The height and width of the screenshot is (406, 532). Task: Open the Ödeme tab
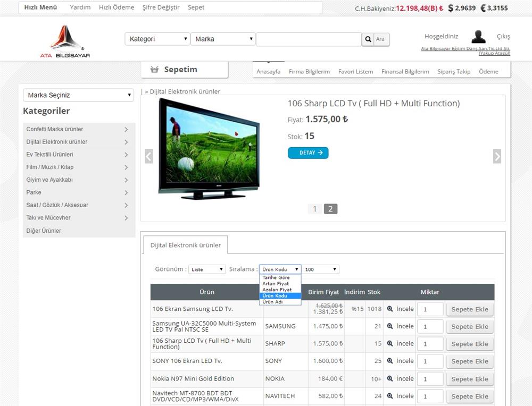click(488, 72)
